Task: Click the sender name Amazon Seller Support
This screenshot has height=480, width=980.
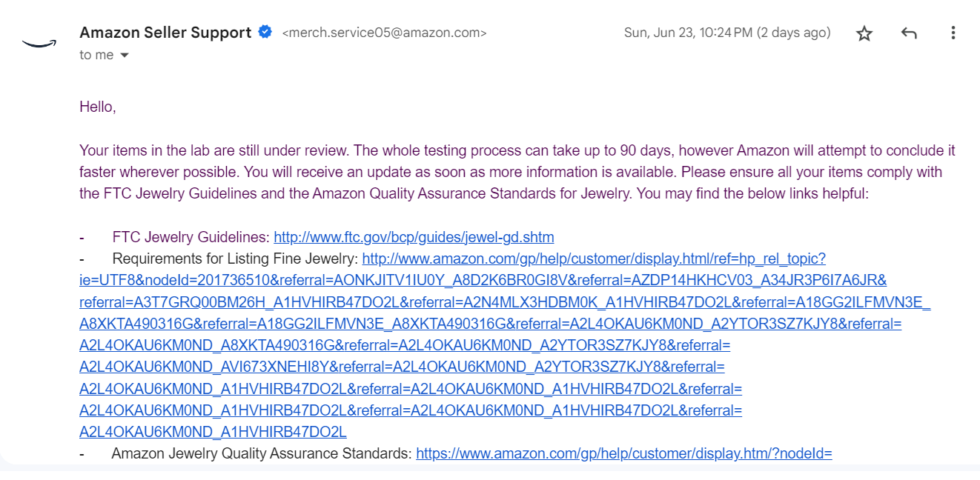Action: 165,33
